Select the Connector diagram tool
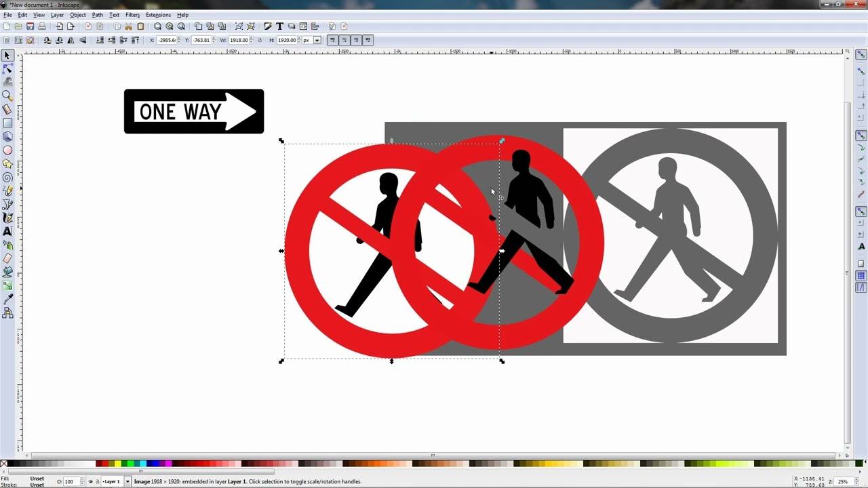Image resolution: width=868 pixels, height=488 pixels. click(7, 312)
